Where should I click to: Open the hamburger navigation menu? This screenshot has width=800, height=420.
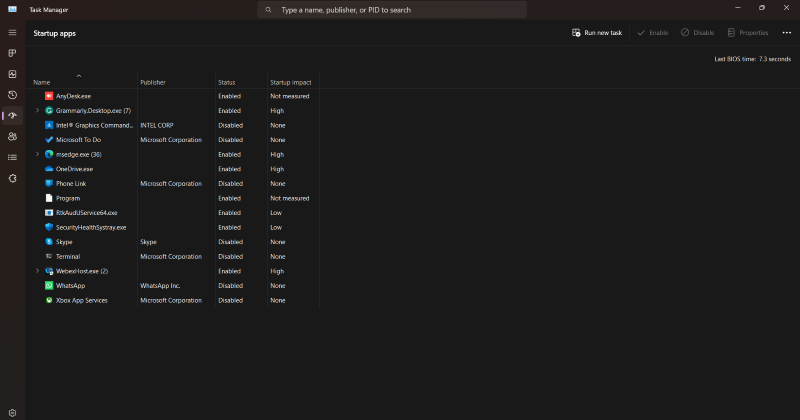(x=12, y=33)
